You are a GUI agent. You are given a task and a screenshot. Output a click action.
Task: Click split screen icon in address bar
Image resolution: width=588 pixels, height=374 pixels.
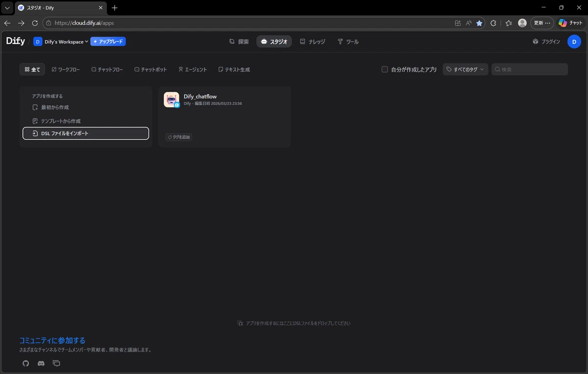[x=458, y=23]
